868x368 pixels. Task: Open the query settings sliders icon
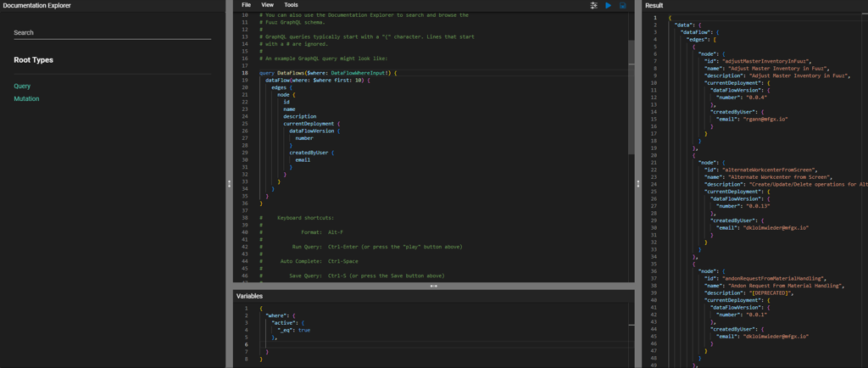click(x=593, y=5)
